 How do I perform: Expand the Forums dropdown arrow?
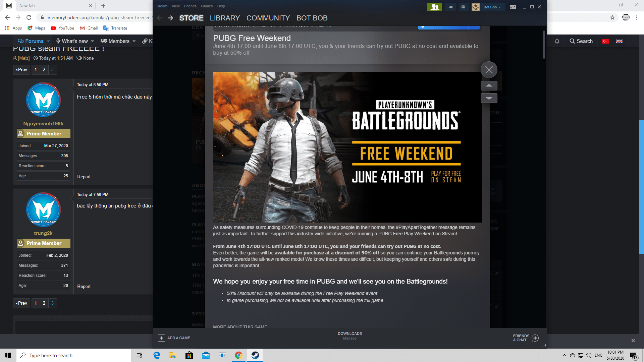pos(48,41)
